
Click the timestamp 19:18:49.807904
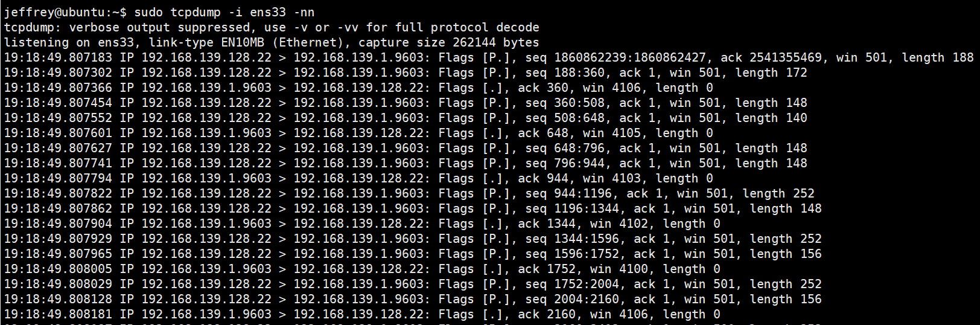tap(58, 224)
